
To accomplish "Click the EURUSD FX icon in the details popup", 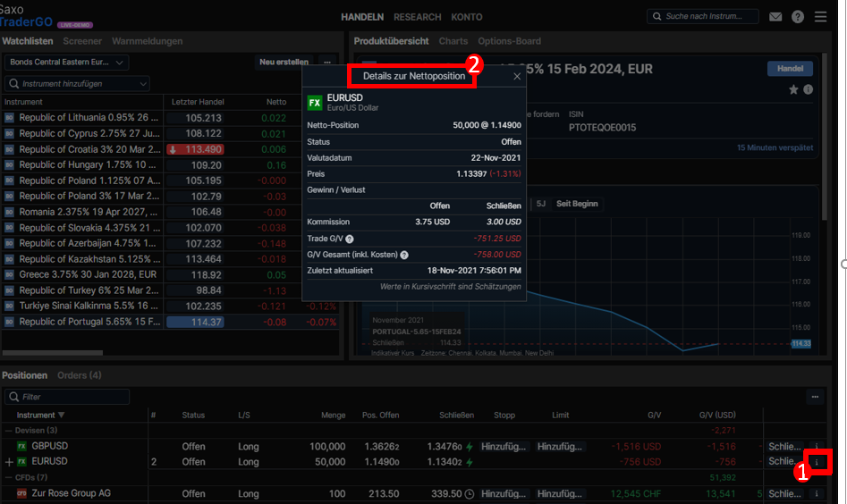I will click(315, 103).
